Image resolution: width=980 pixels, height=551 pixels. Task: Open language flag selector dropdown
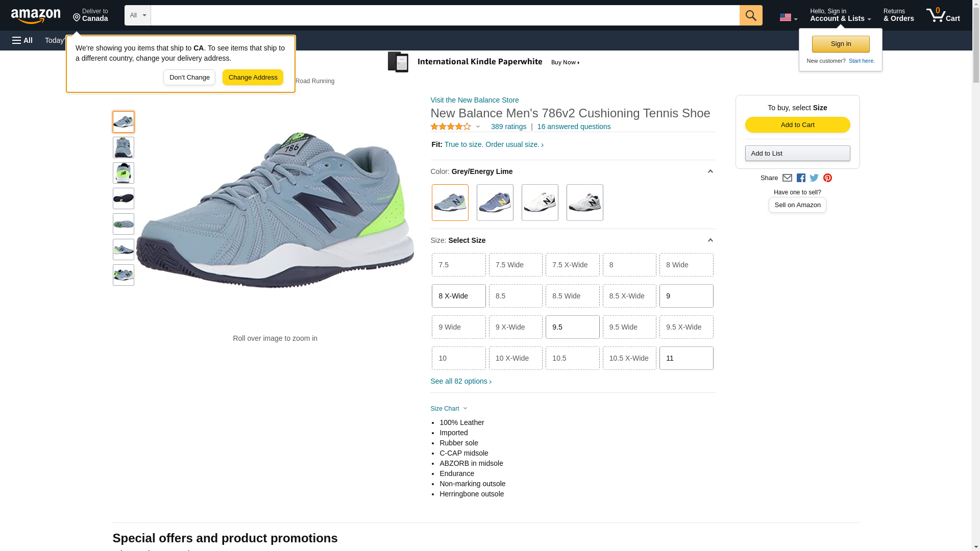[x=788, y=18]
